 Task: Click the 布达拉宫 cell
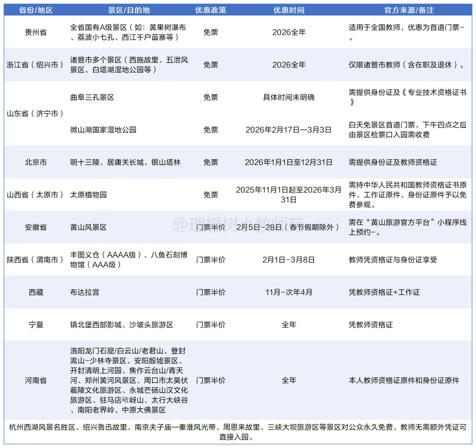pos(85,292)
